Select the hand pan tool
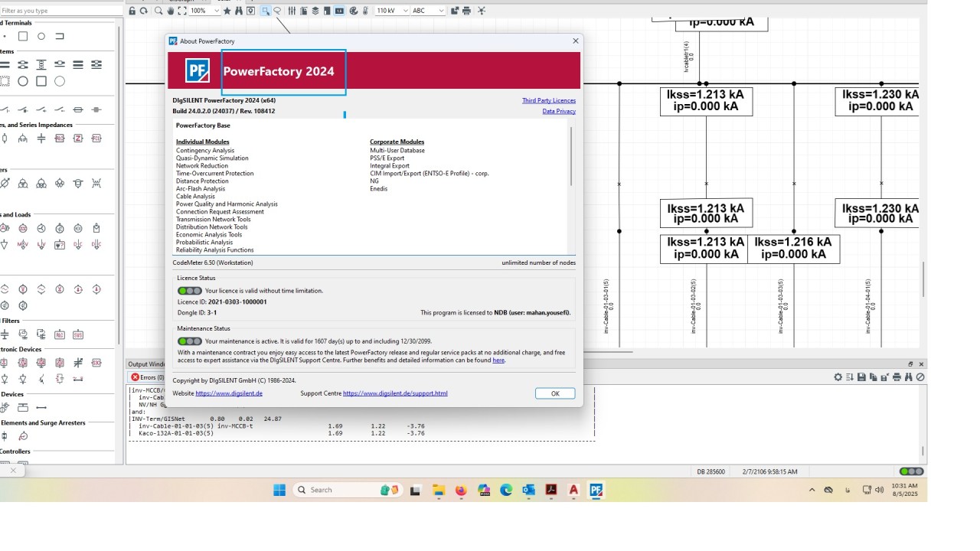Image resolution: width=980 pixels, height=551 pixels. tap(172, 11)
